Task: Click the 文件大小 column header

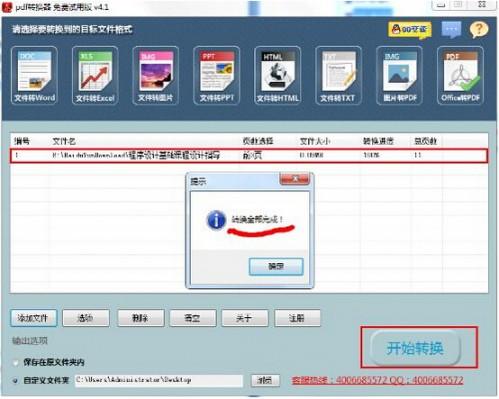Action: [x=315, y=141]
